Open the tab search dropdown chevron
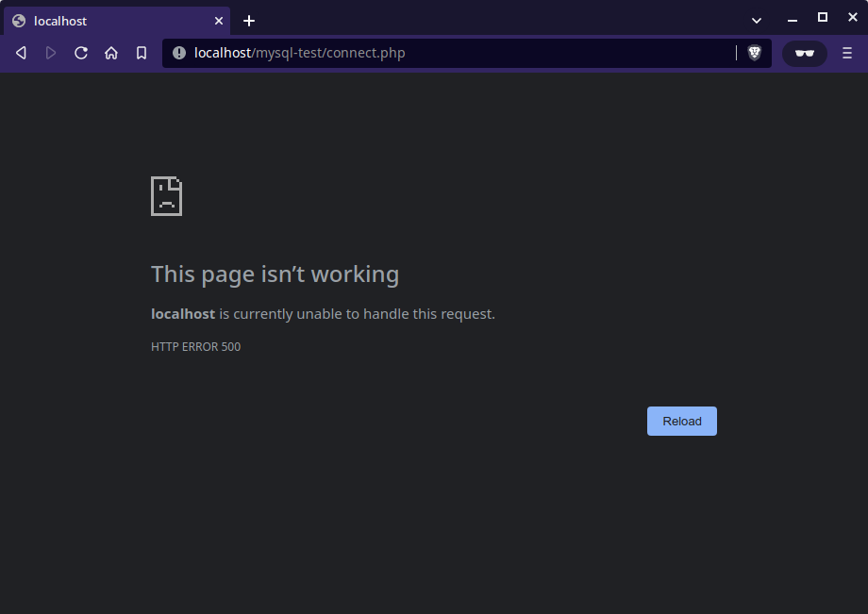868x614 pixels. (x=756, y=20)
